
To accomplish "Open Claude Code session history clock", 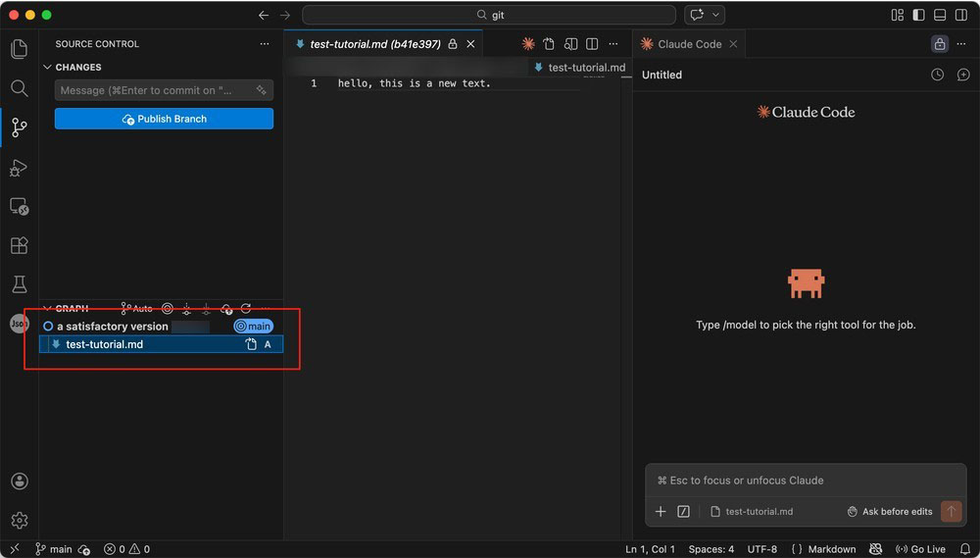I will pyautogui.click(x=938, y=75).
